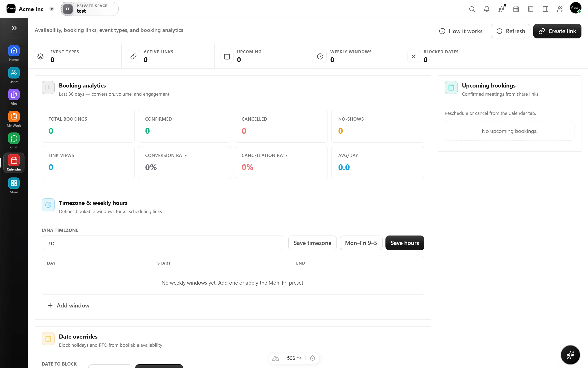
Task: Open the private space test dropdown
Action: (x=89, y=9)
